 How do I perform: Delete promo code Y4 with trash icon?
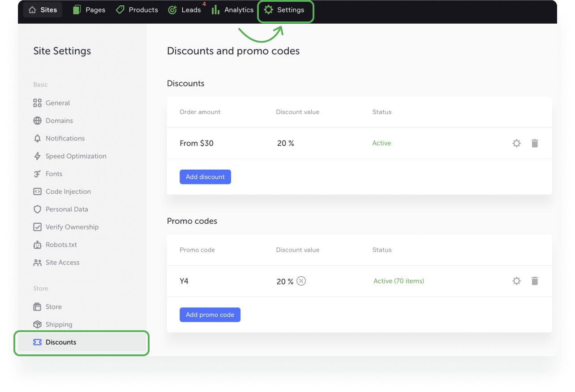point(535,281)
